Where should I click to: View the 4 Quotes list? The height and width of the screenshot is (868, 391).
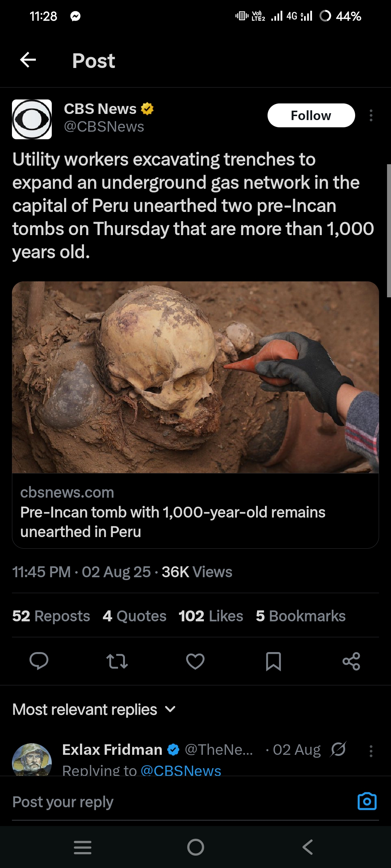tap(134, 616)
